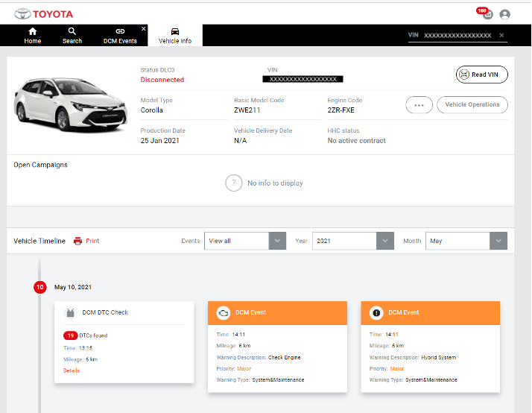Click the Print link

pos(92,241)
